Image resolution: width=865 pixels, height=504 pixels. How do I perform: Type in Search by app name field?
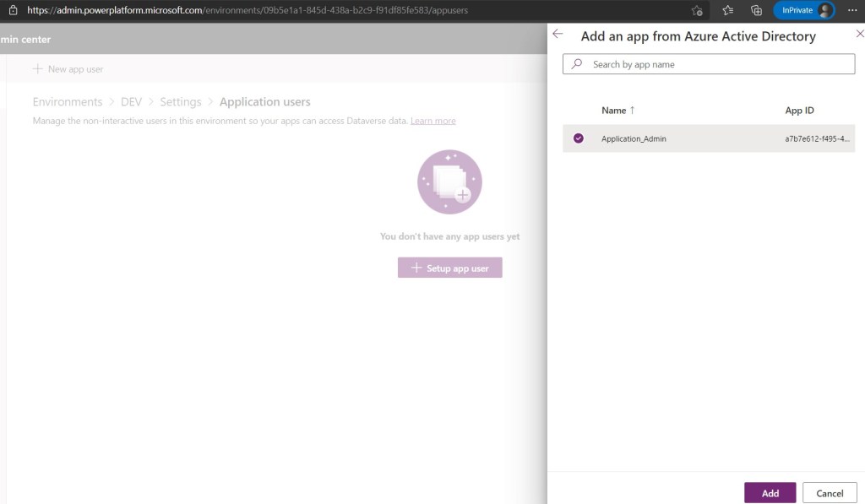(718, 64)
